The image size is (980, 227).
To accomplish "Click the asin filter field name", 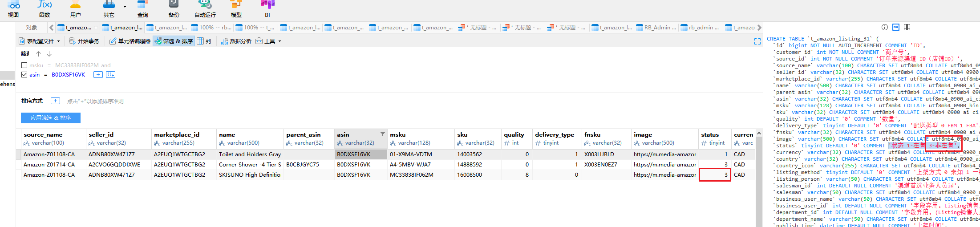I will (x=35, y=74).
